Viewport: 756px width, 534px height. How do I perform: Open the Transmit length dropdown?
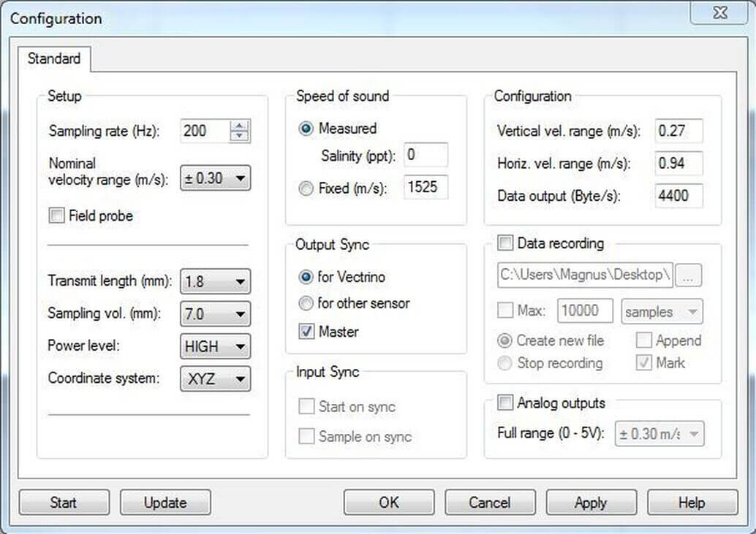(215, 281)
